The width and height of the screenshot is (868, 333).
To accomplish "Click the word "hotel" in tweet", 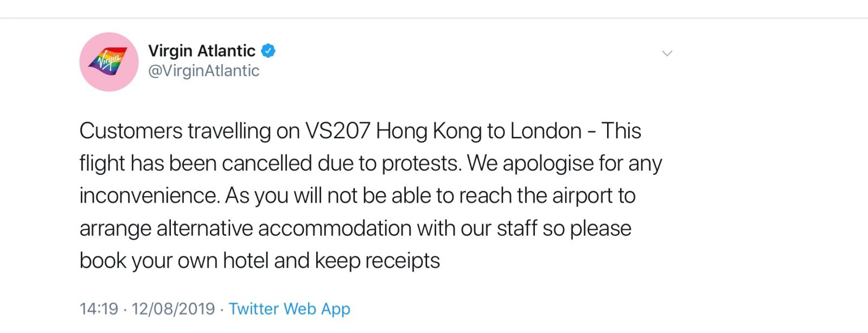I will click(246, 261).
